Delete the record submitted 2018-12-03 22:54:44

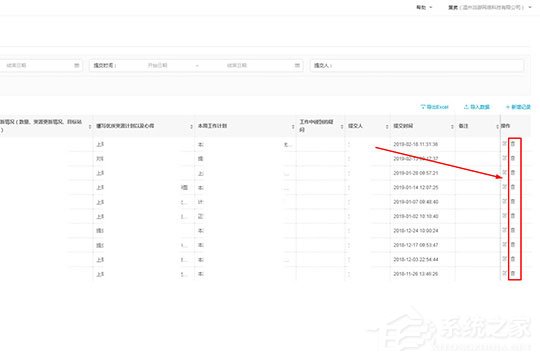tap(513, 259)
